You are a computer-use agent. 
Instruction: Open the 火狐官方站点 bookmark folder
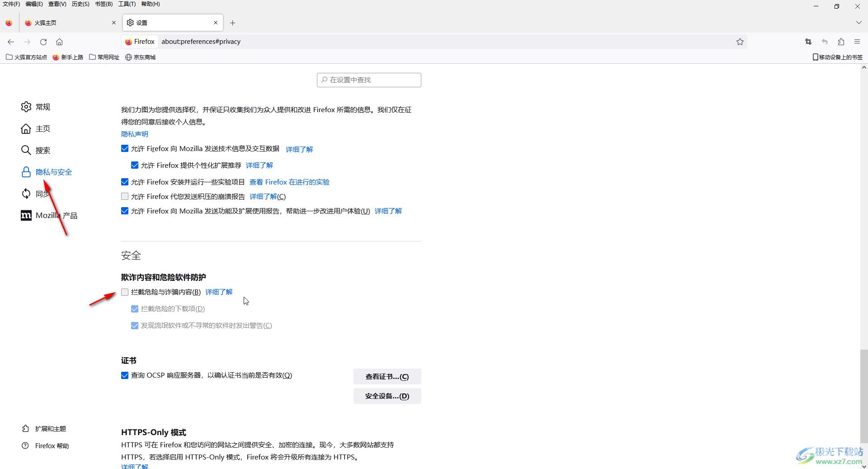(x=27, y=57)
